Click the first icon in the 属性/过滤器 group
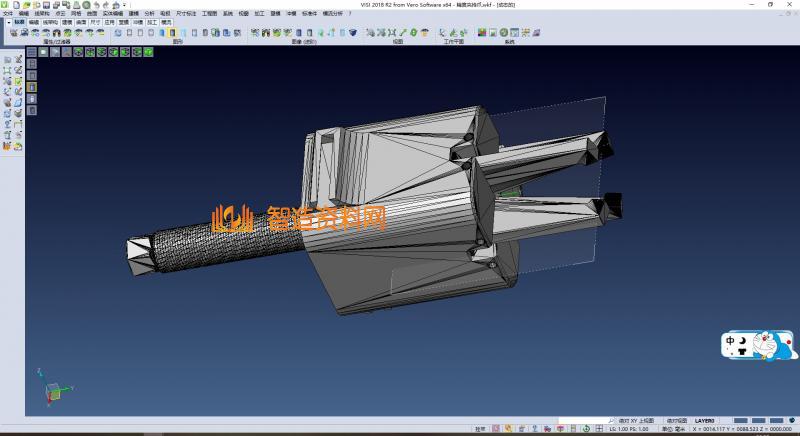 pyautogui.click(x=13, y=33)
